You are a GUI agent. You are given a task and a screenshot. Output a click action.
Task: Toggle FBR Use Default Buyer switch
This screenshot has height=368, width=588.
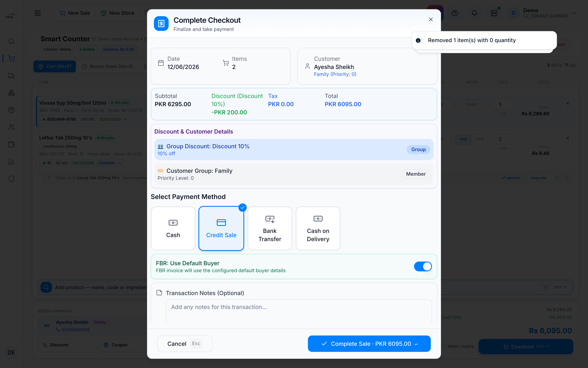point(423,266)
